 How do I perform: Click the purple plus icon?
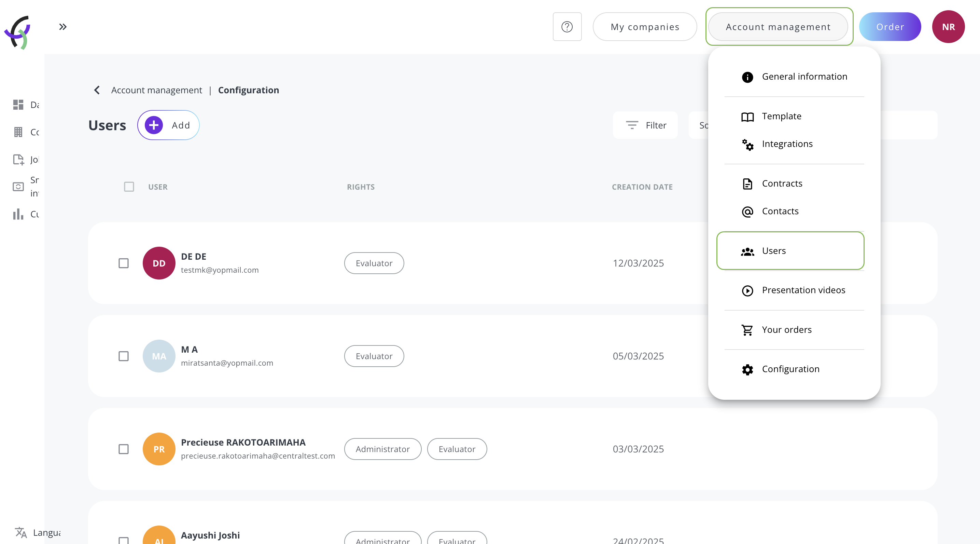[154, 125]
